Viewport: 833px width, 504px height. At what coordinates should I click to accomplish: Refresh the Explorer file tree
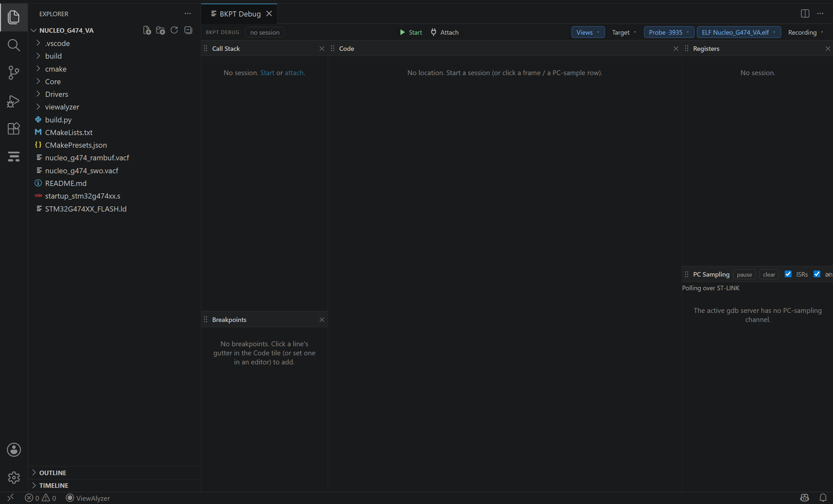pos(174,30)
